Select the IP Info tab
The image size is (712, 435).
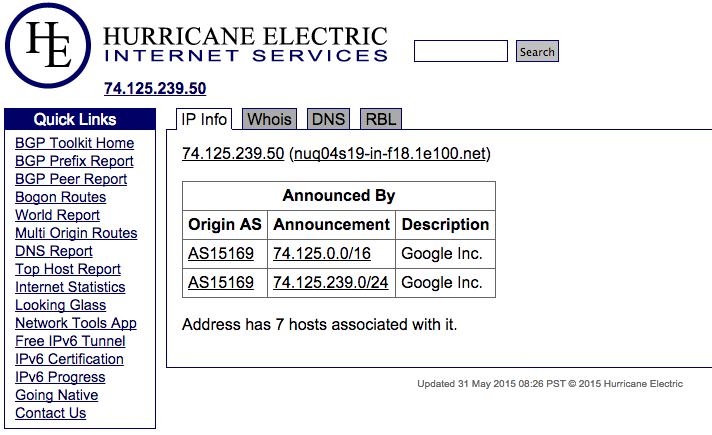tap(205, 120)
